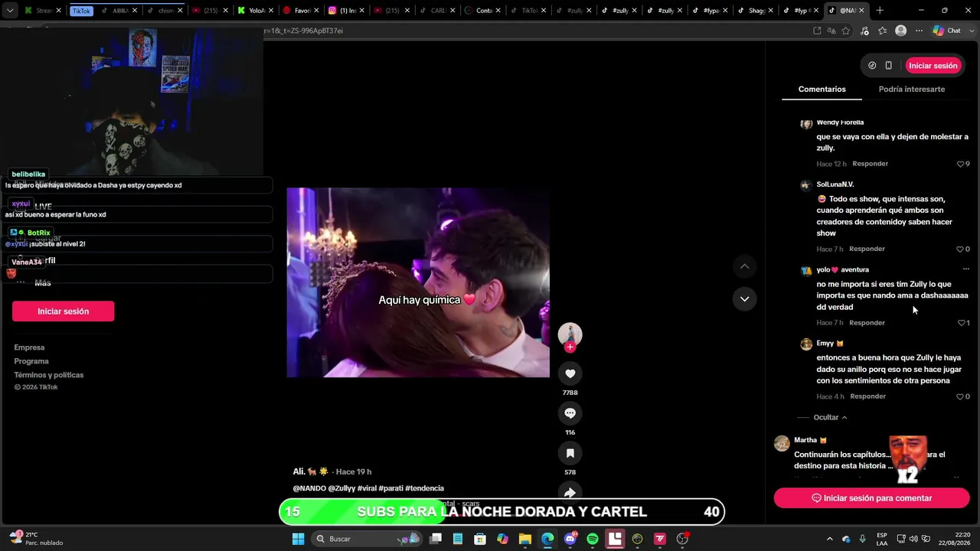Open Task View from the taskbar
980x551 pixels.
(x=436, y=539)
